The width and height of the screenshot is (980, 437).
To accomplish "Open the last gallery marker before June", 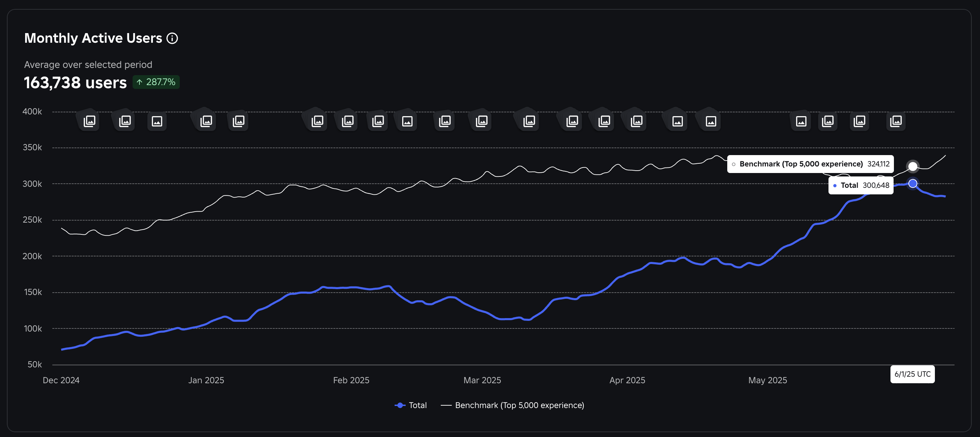I will [896, 121].
